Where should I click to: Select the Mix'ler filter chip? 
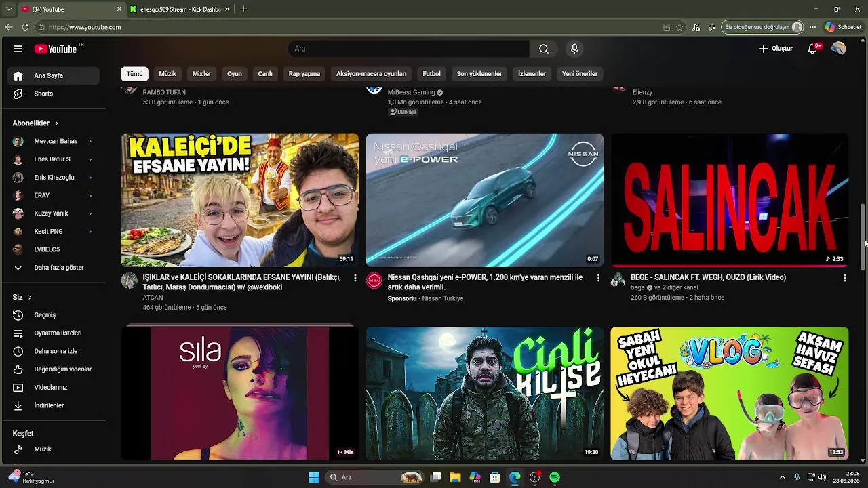point(202,74)
